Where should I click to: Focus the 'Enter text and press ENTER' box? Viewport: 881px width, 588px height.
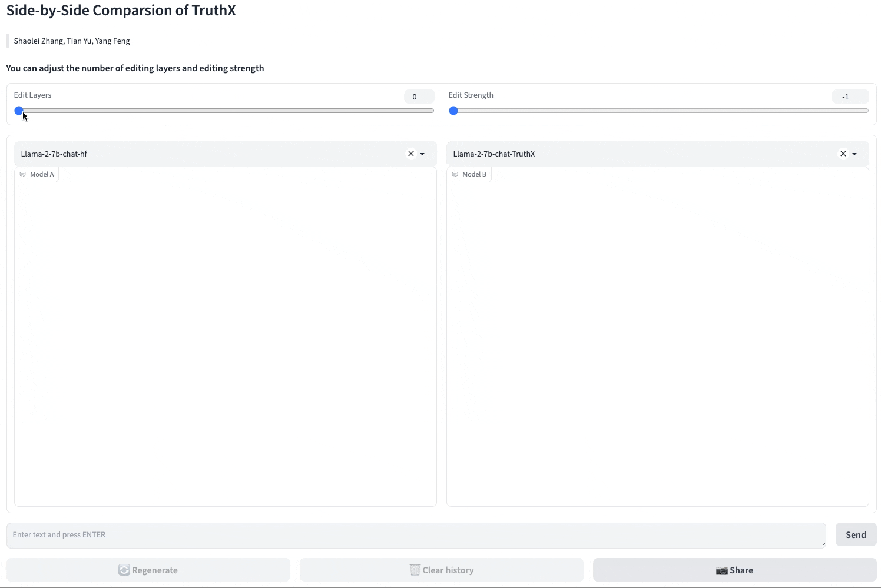click(x=416, y=536)
